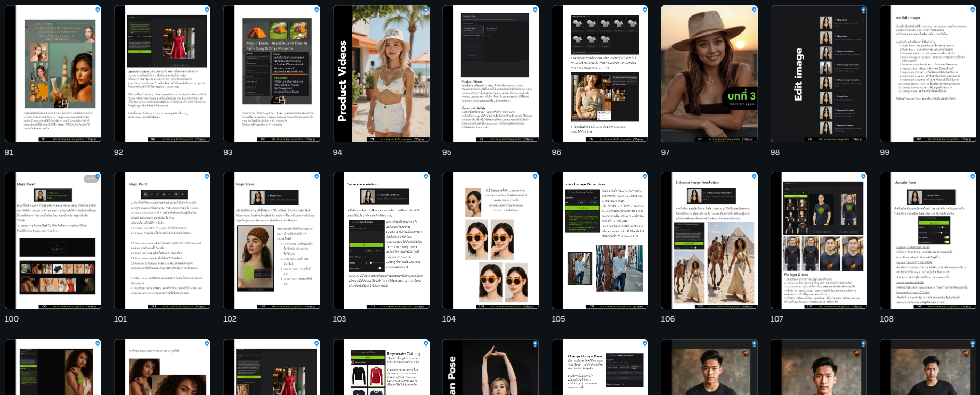980x395 pixels.
Task: Show the comment pin on page 102
Action: pos(317,176)
